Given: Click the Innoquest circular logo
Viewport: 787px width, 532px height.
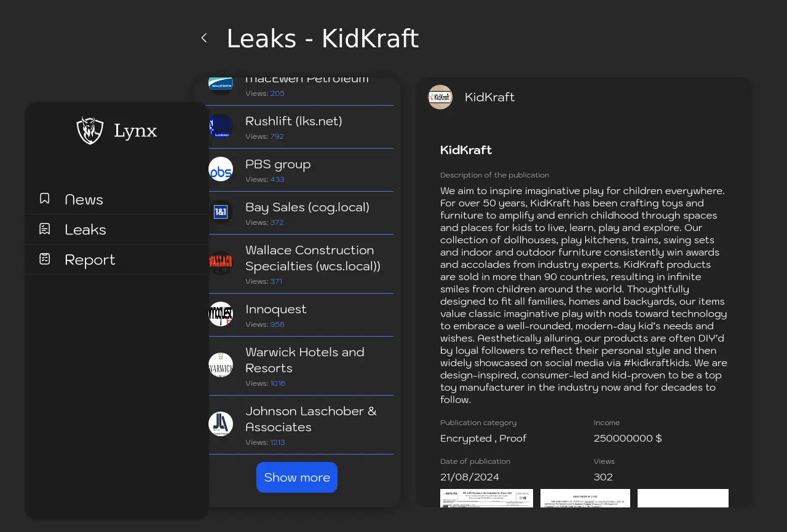Looking at the screenshot, I should [221, 315].
